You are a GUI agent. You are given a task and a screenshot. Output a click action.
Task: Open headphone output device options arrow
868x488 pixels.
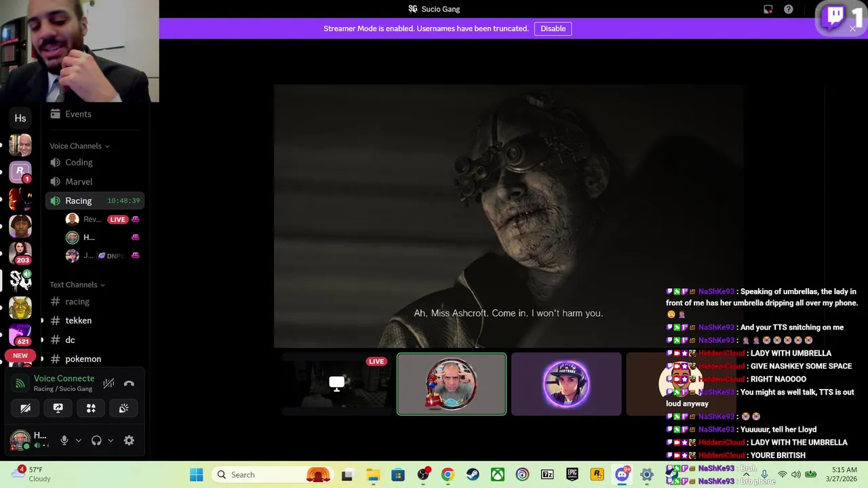[111, 441]
